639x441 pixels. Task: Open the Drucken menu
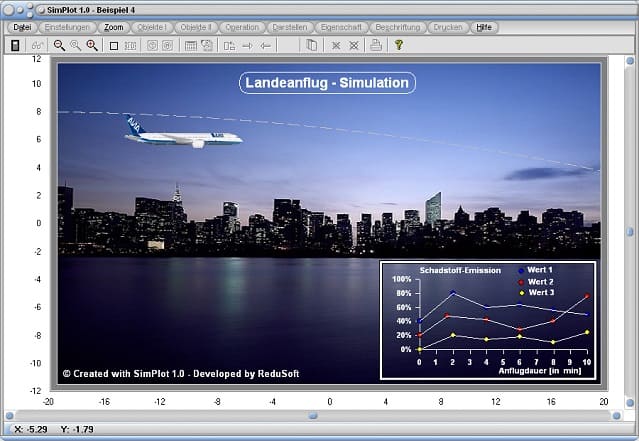448,27
